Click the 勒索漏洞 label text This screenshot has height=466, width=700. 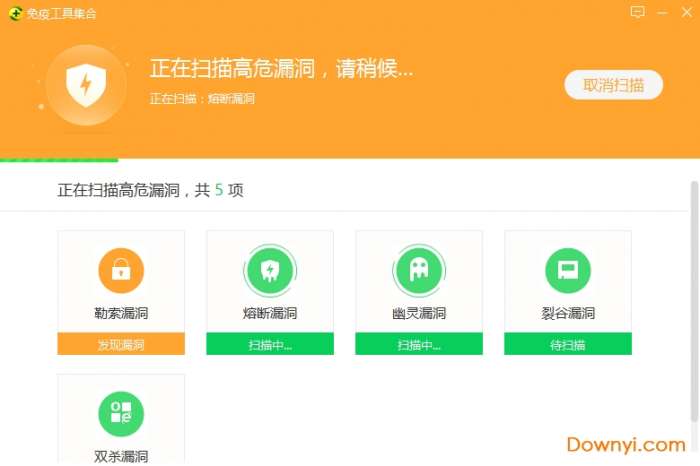[121, 313]
